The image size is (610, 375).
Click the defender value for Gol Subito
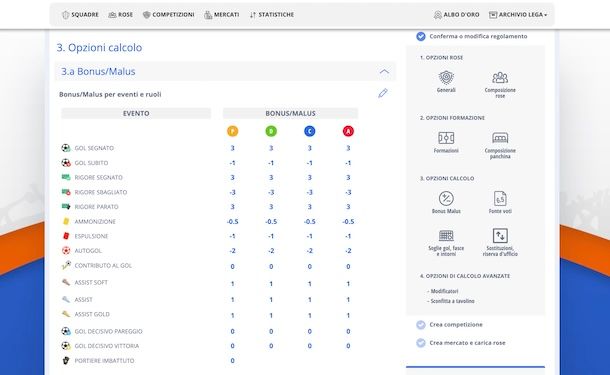point(271,163)
